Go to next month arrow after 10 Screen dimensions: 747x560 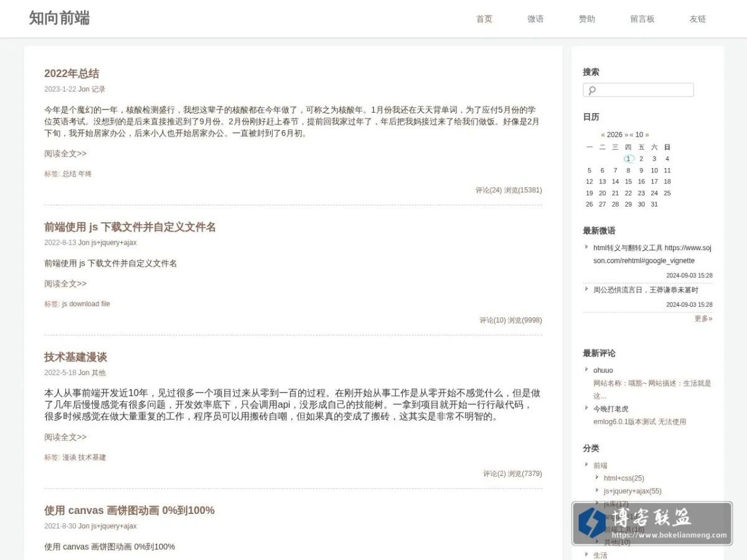pos(647,135)
